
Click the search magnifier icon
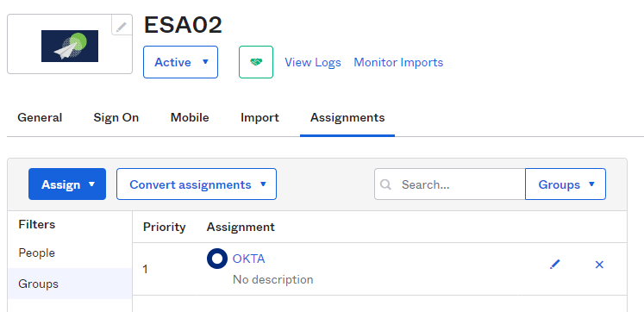coord(385,184)
